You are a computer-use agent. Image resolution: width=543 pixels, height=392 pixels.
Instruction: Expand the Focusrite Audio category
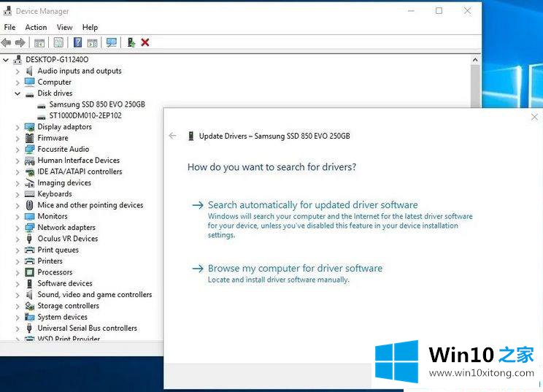[x=18, y=149]
